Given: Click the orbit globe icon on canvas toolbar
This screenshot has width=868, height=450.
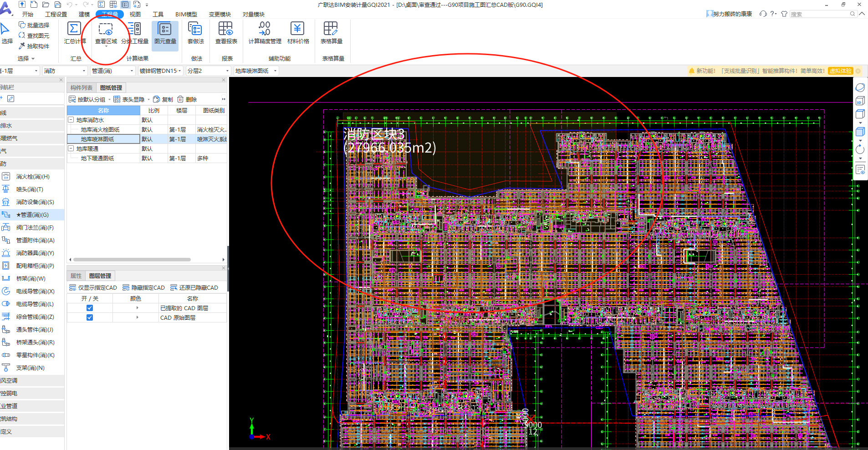Looking at the screenshot, I should click(x=860, y=87).
